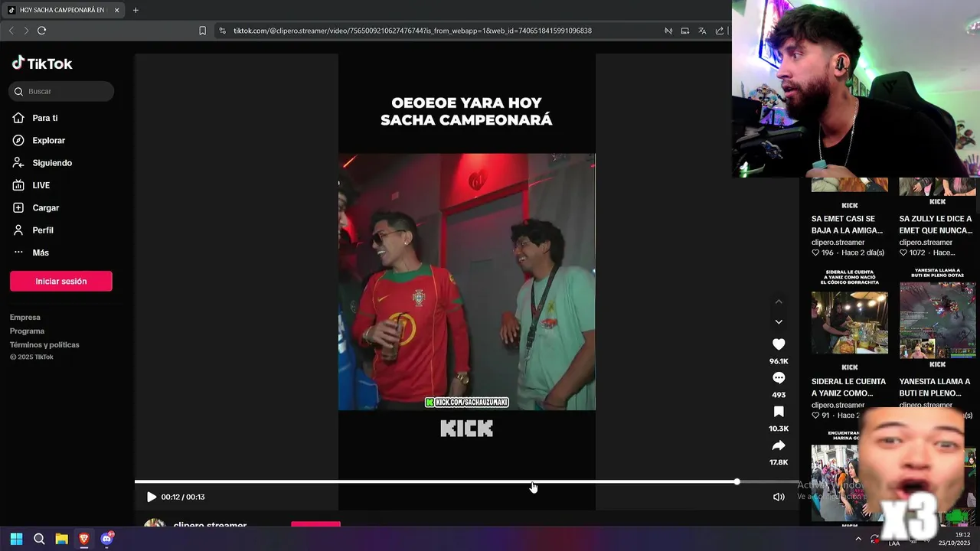Click the TikTok URL address bar
Screen dimensions: 980x551
[x=412, y=31]
